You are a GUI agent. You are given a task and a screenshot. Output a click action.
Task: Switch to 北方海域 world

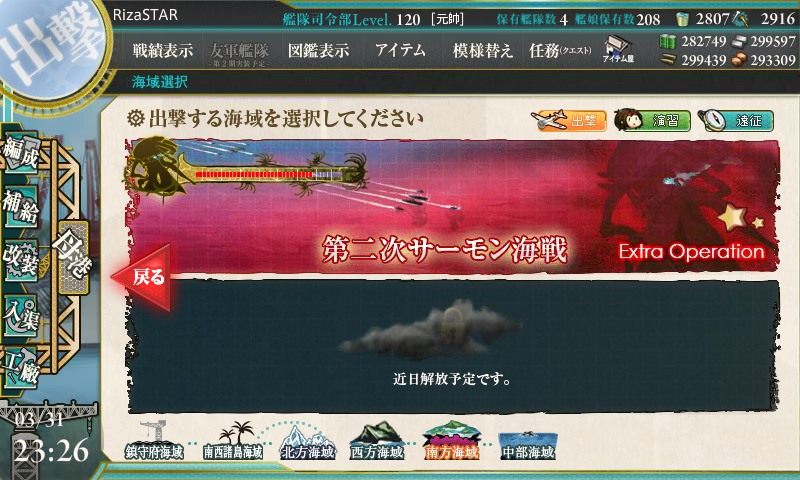308,442
